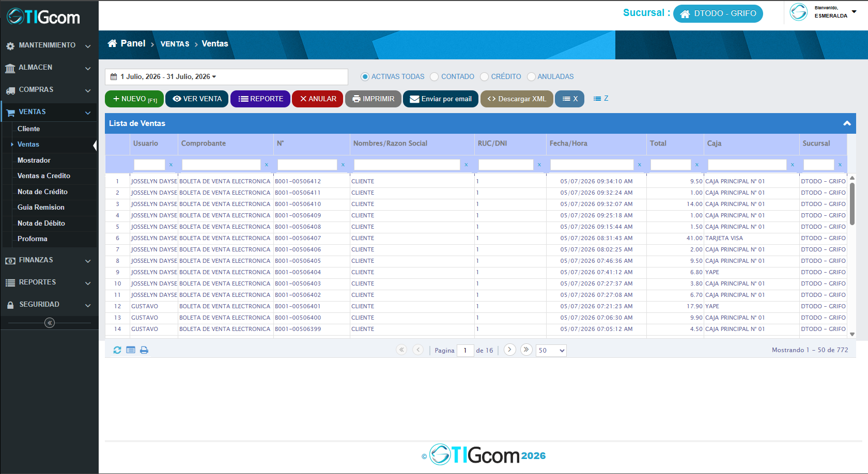This screenshot has width=868, height=474.
Task: Clear the N° filter with x
Action: pyautogui.click(x=343, y=165)
